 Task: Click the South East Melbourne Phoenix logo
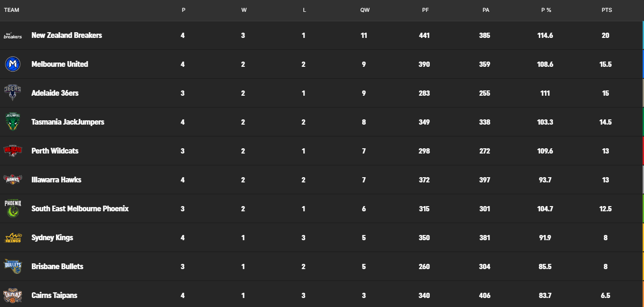click(x=13, y=208)
